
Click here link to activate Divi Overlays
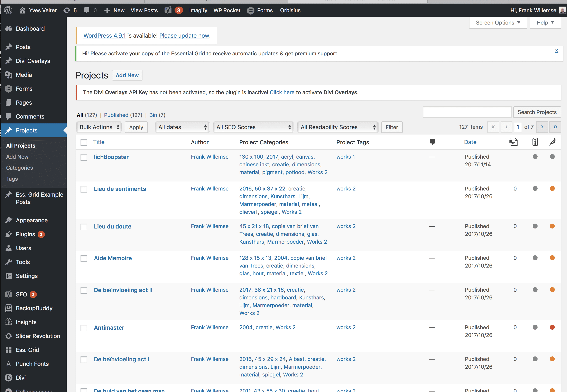[282, 92]
